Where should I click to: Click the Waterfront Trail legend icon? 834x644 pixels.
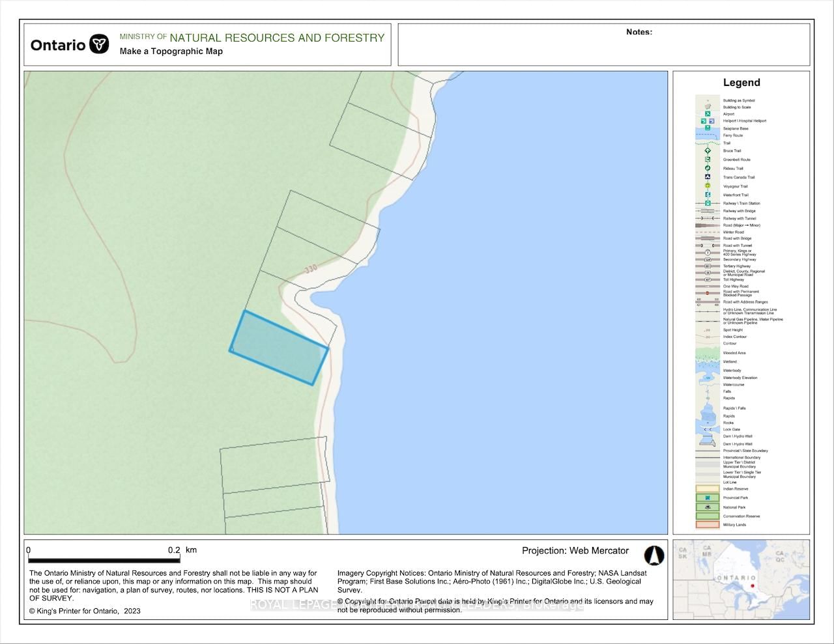pyautogui.click(x=708, y=195)
